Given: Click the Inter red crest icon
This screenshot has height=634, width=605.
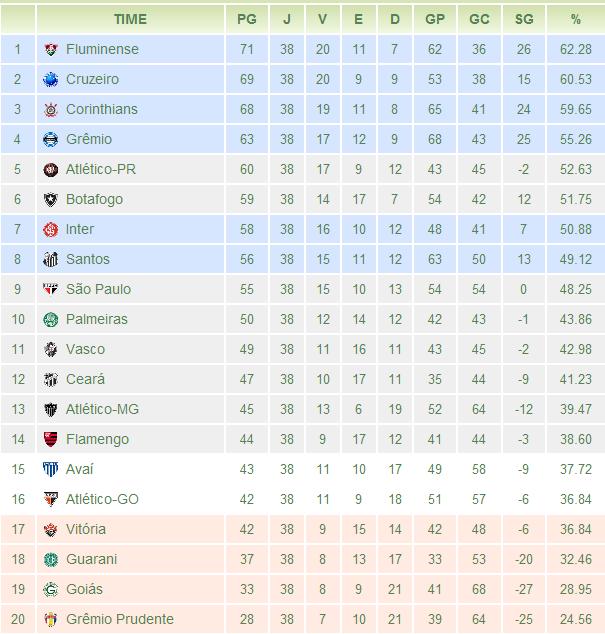Looking at the screenshot, I should [51, 229].
